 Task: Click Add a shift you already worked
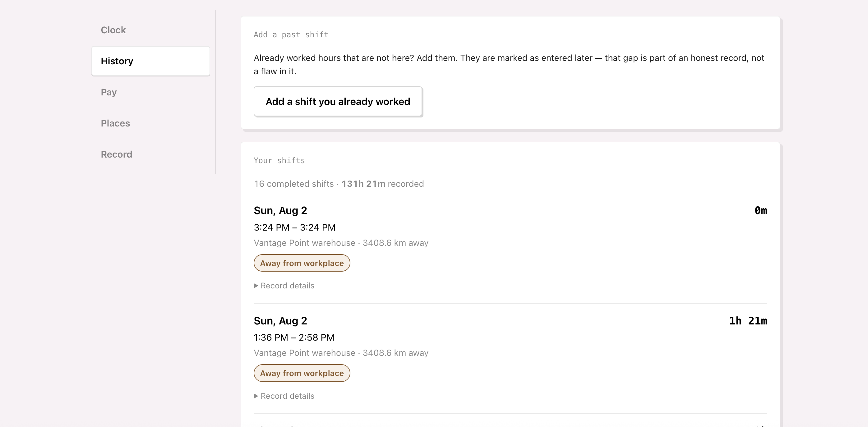[338, 101]
